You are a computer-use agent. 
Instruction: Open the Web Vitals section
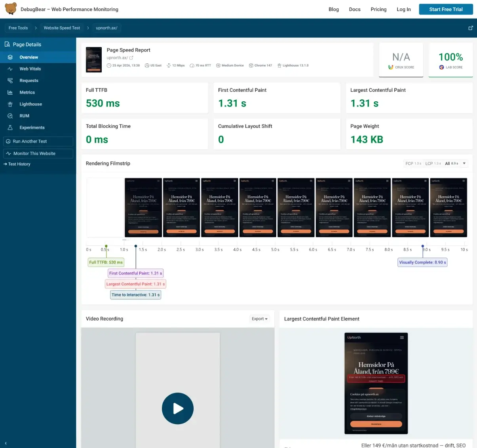[38, 69]
